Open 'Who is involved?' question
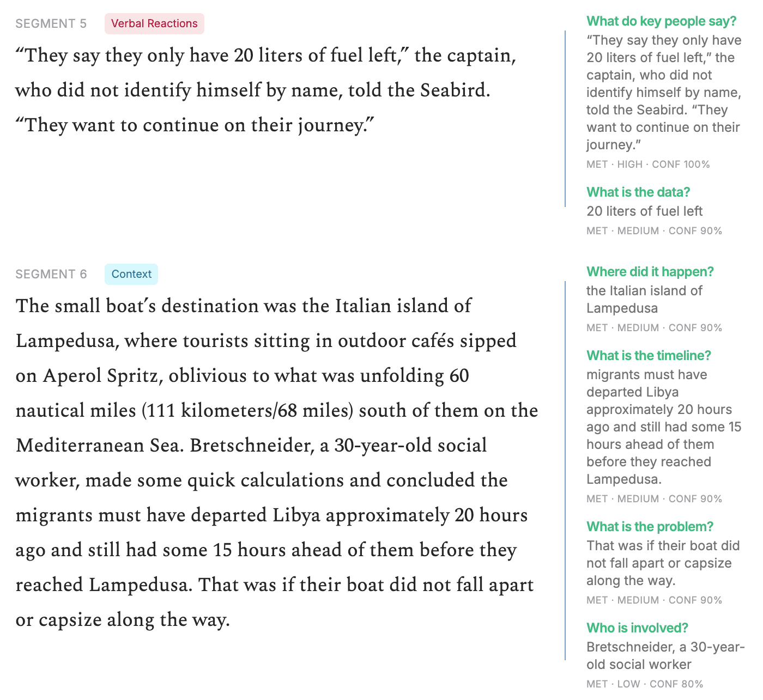The width and height of the screenshot is (763, 700). tap(637, 628)
